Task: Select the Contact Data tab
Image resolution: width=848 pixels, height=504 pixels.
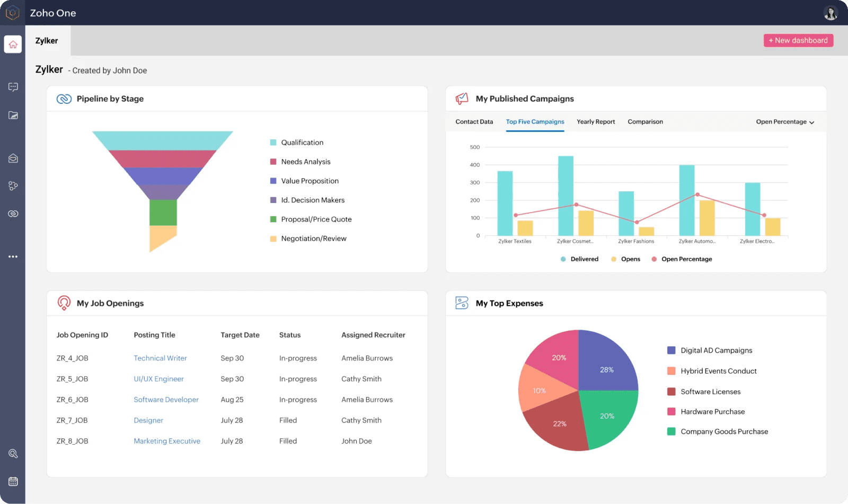Action: click(x=474, y=122)
